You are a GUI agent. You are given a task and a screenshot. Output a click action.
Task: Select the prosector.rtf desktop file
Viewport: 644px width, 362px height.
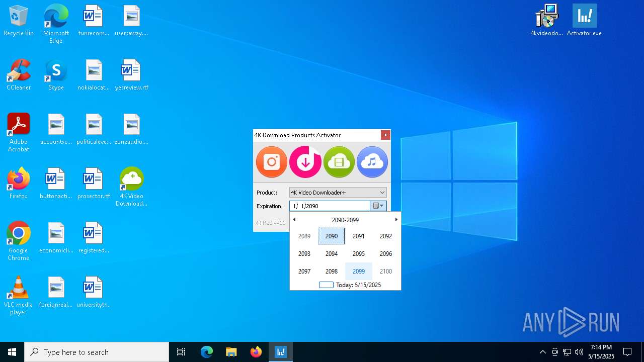[x=94, y=184]
